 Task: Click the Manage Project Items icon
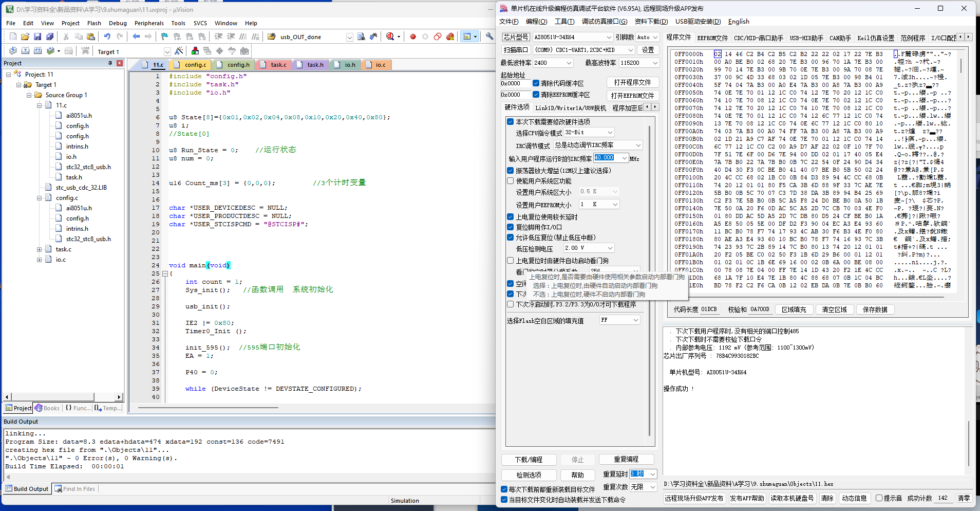tap(195, 51)
